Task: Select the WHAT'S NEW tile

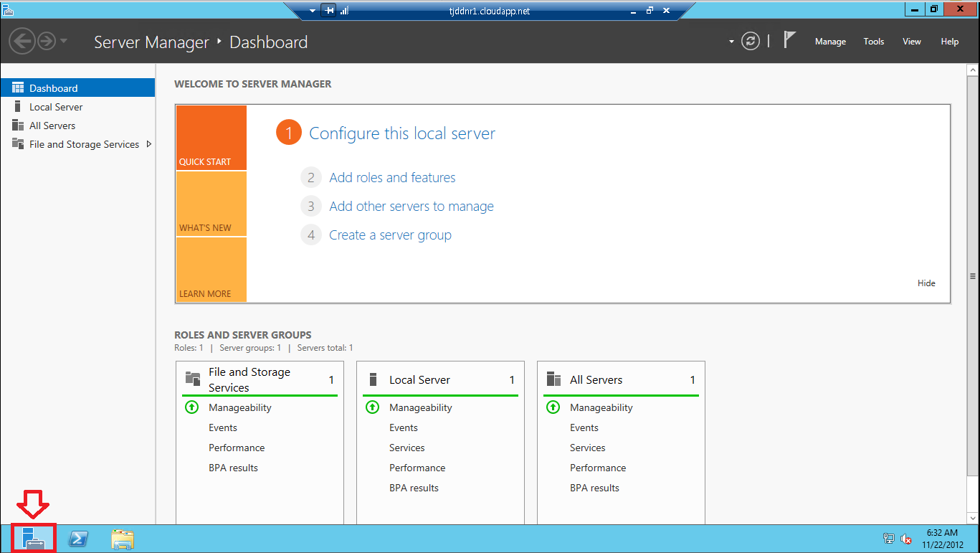Action: coord(211,204)
